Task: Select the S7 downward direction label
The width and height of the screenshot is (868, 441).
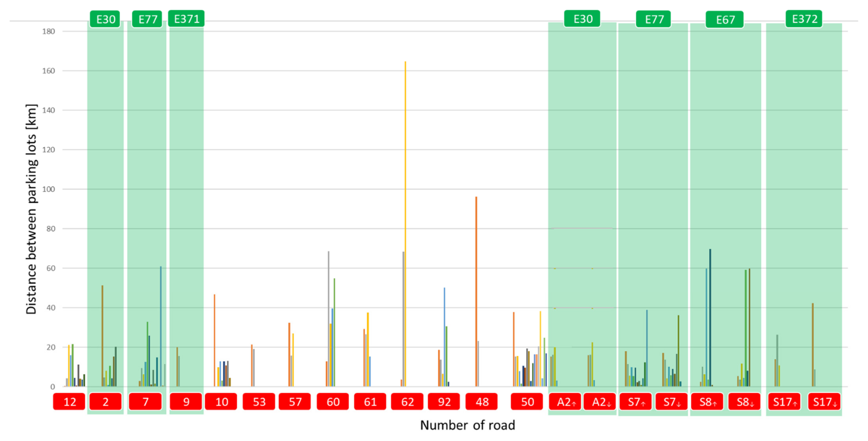Action: click(x=672, y=402)
